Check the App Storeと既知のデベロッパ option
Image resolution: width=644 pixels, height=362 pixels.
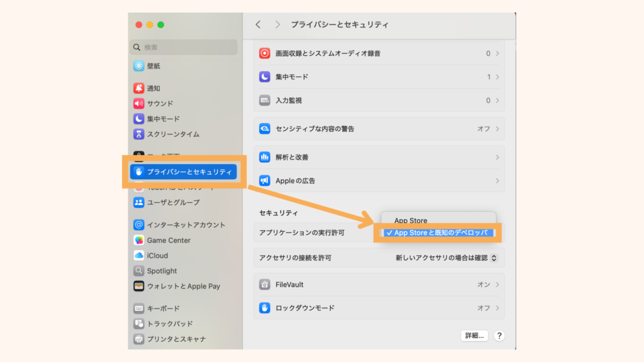tap(438, 233)
